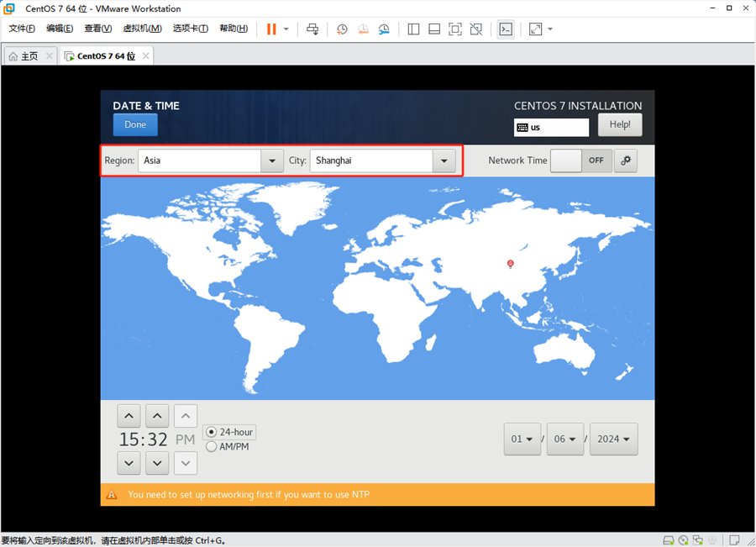Enter full screen mode

click(454, 29)
